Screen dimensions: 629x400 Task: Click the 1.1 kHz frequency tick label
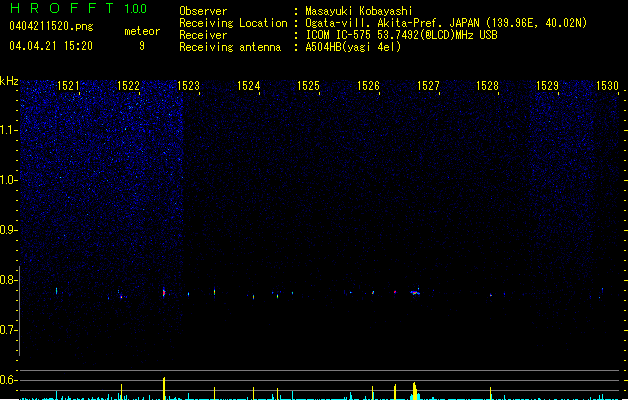tap(8, 130)
